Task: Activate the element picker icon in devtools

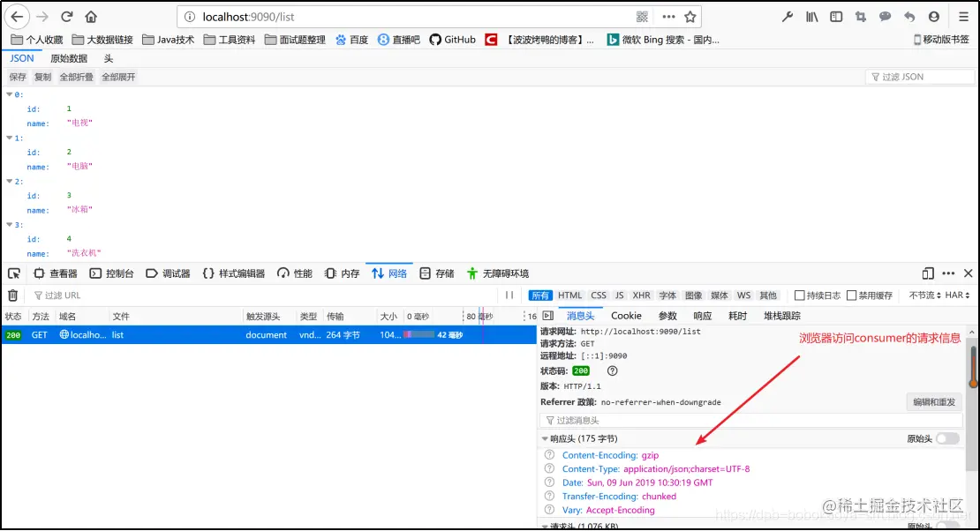Action: click(x=14, y=273)
